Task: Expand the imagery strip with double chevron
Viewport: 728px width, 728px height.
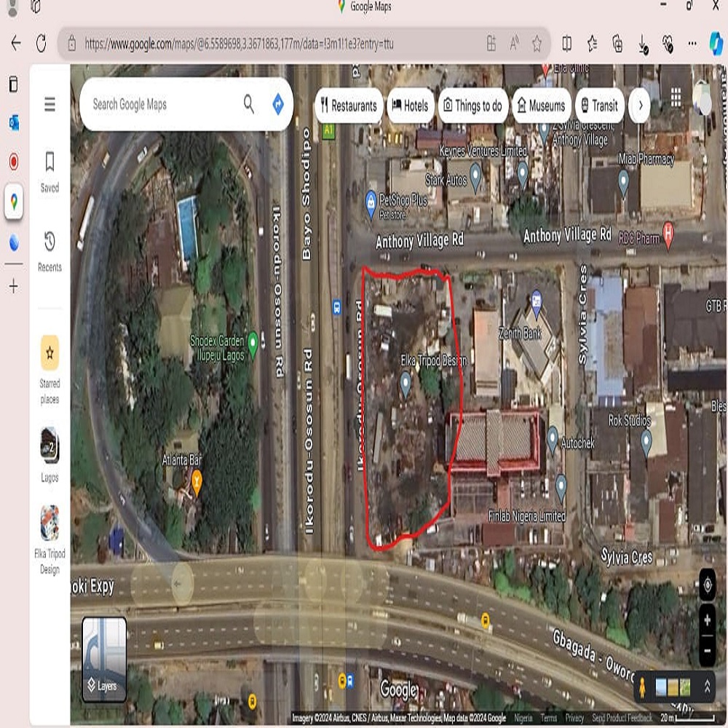Action: [707, 687]
